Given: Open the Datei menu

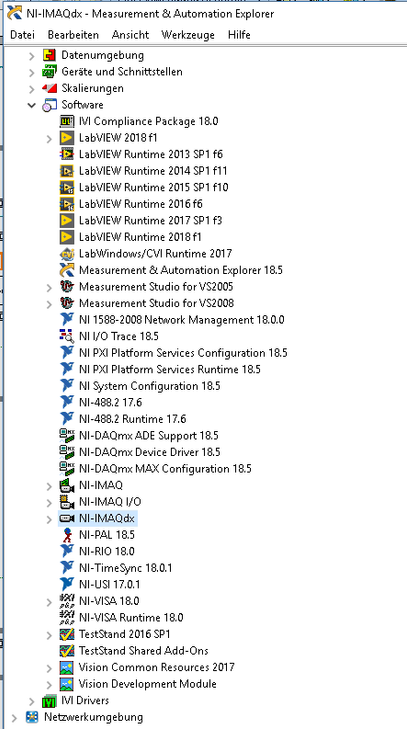Looking at the screenshot, I should (x=22, y=35).
